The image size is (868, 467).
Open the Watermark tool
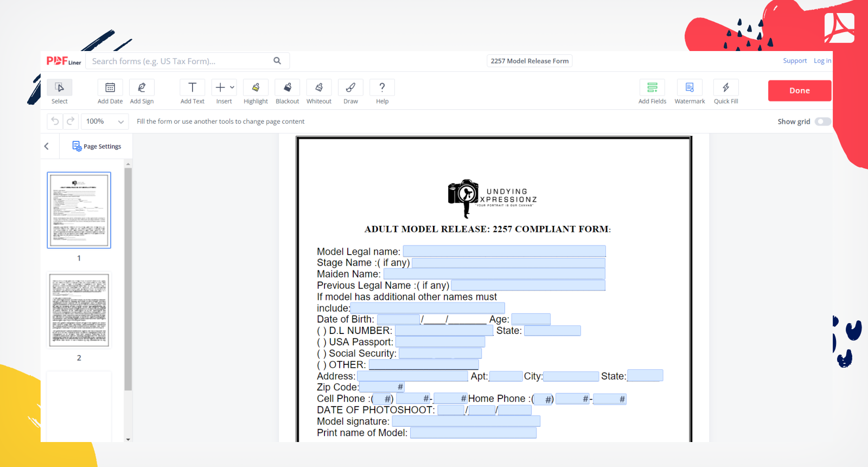690,88
